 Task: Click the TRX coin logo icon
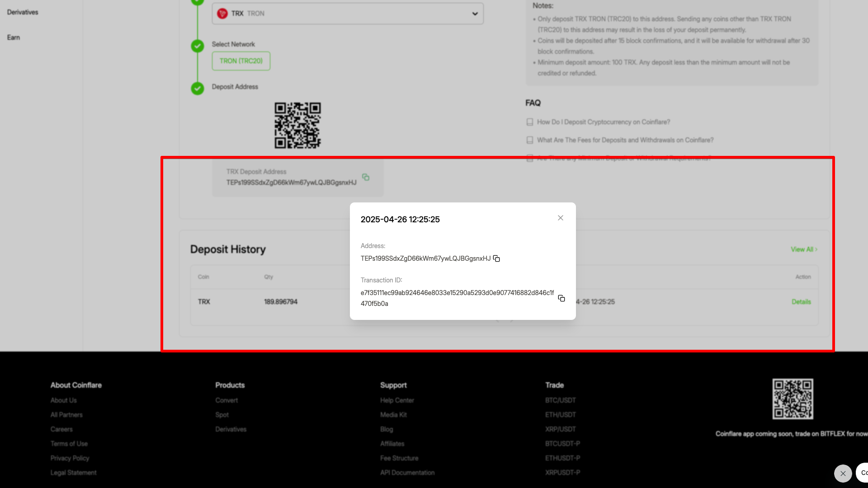tap(222, 14)
